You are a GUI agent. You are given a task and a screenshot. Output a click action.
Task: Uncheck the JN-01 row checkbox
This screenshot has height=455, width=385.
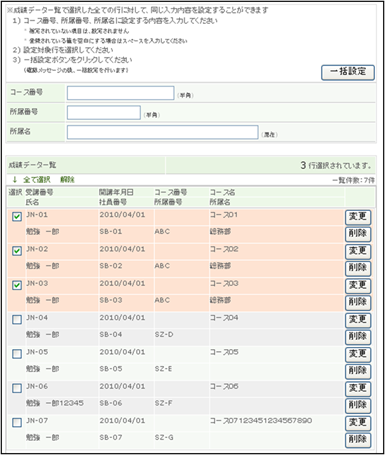[17, 217]
